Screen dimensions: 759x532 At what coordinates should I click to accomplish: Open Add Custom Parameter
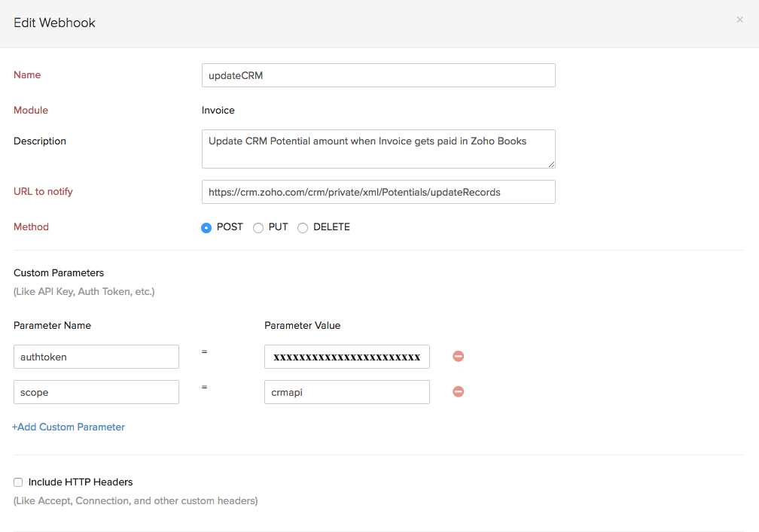point(69,427)
